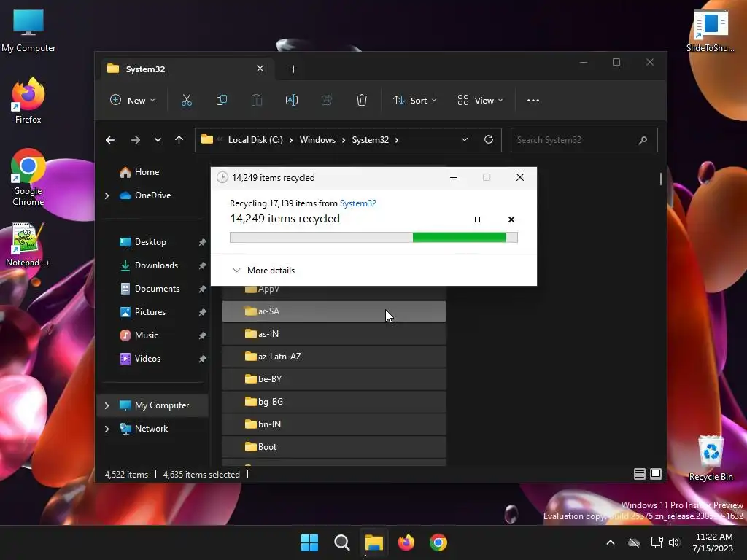The image size is (747, 560).
Task: Select the bg-BG folder
Action: (334, 402)
